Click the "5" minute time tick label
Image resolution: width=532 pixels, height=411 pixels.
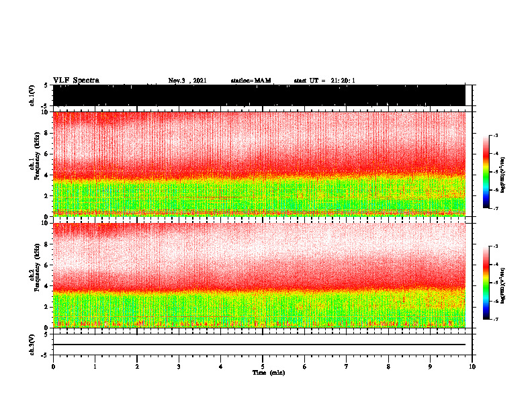pos(263,367)
